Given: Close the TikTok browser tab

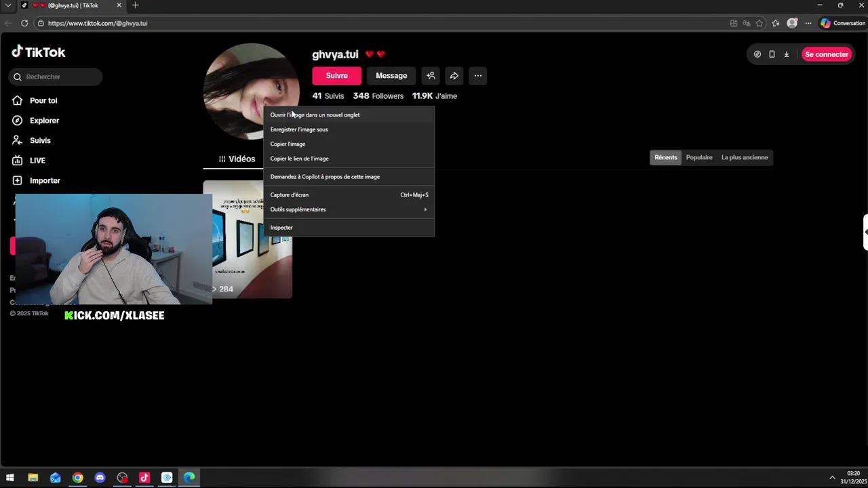Looking at the screenshot, I should (119, 5).
